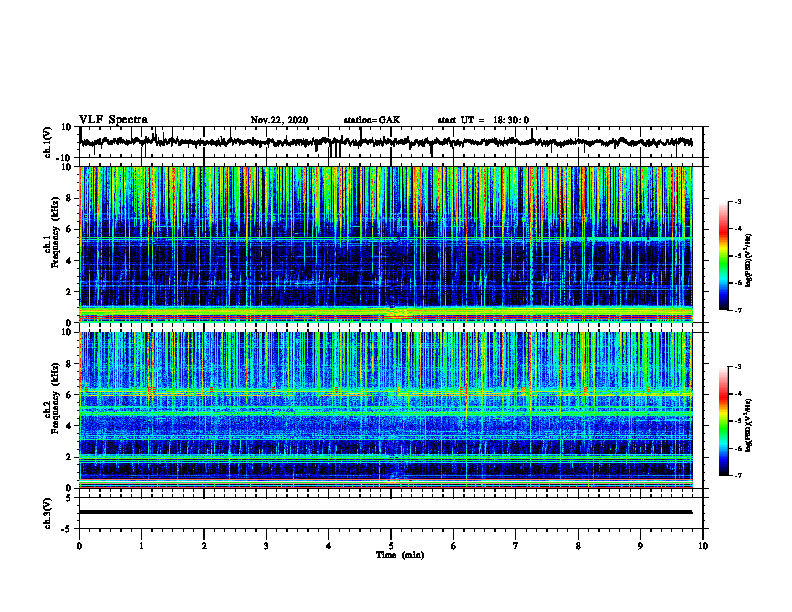The width and height of the screenshot is (792, 612).
Task: Click the "station=GAK" header label
Action: tap(372, 120)
